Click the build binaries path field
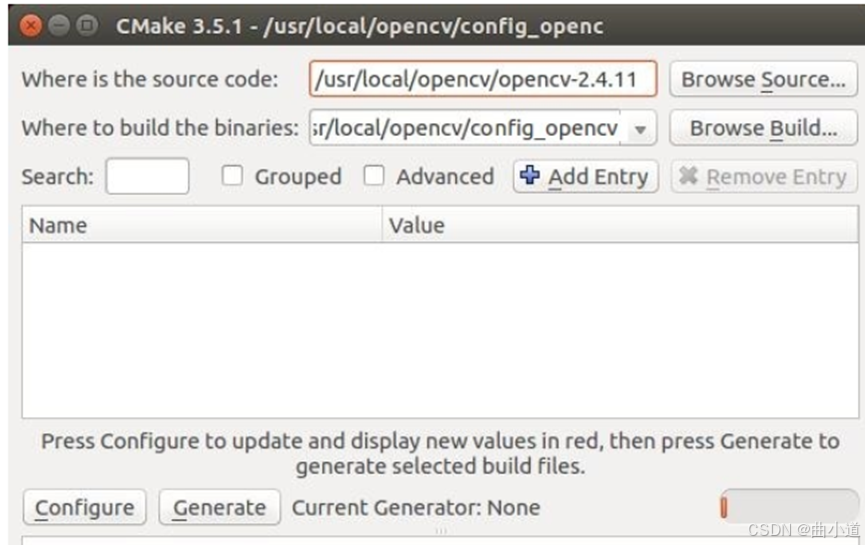 coord(465,128)
